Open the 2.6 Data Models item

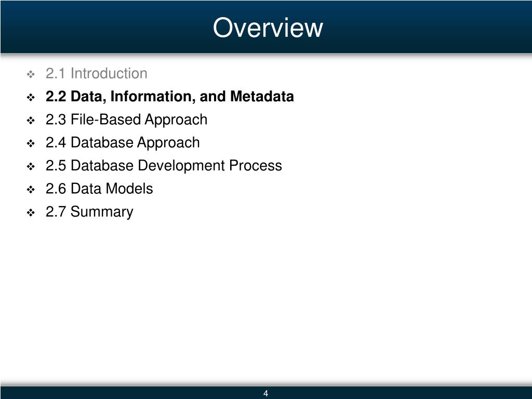click(99, 189)
